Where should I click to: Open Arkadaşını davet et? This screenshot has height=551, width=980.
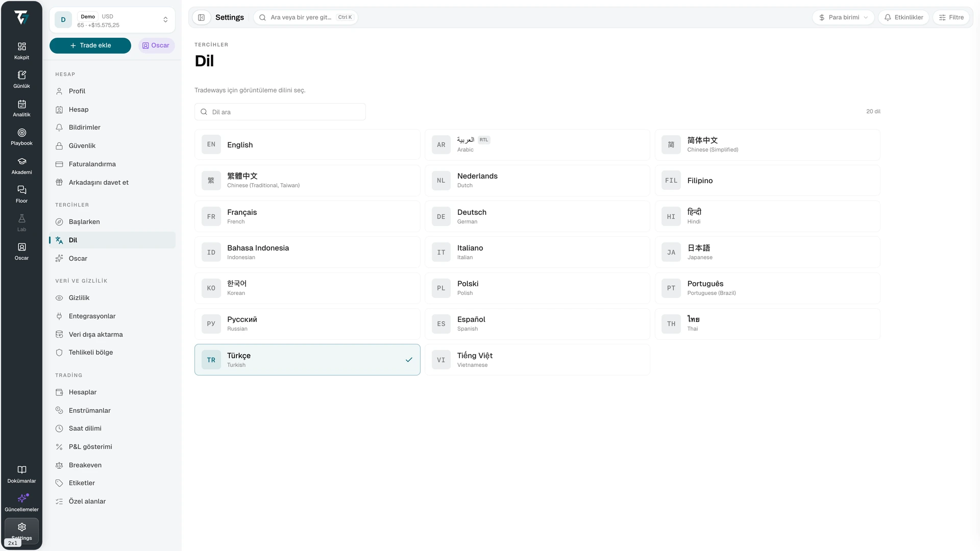coord(112,183)
